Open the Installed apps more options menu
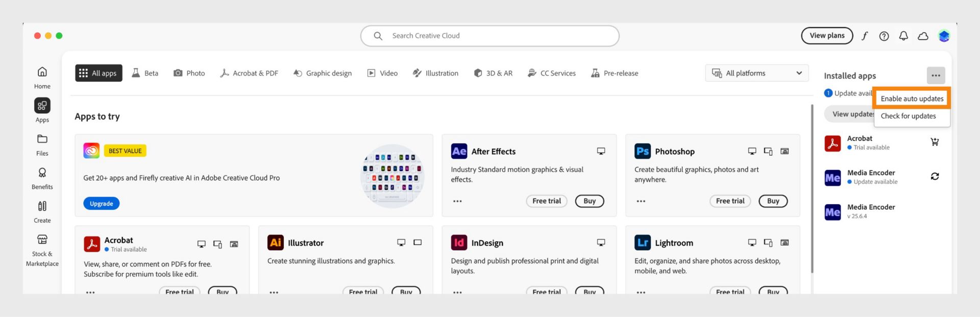Image resolution: width=980 pixels, height=317 pixels. (x=936, y=76)
